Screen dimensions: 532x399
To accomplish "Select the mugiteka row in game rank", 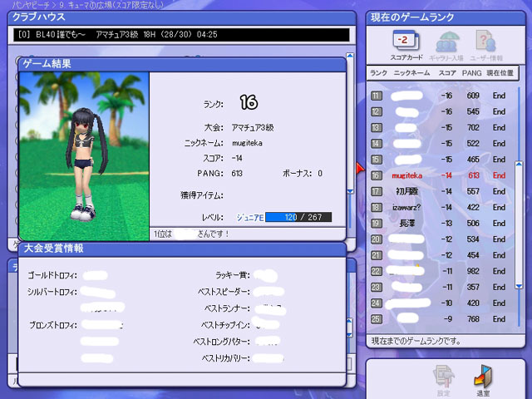I will (441, 175).
